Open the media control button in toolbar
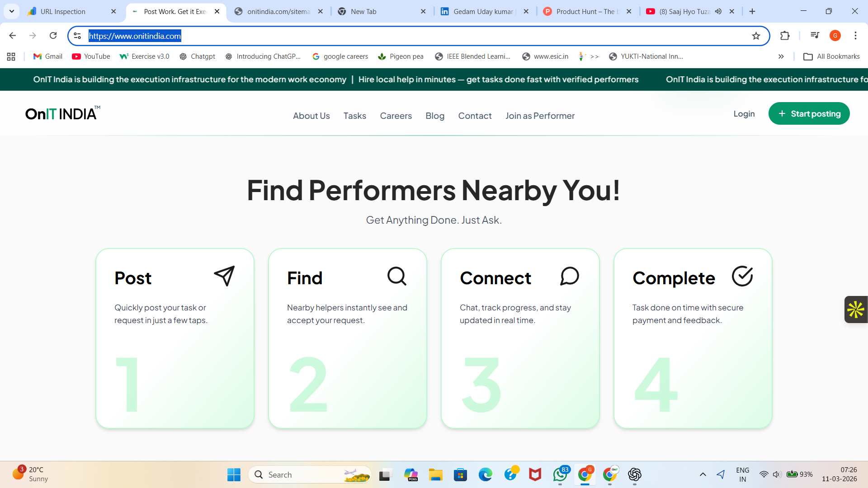Viewport: 868px width, 488px height. (815, 36)
